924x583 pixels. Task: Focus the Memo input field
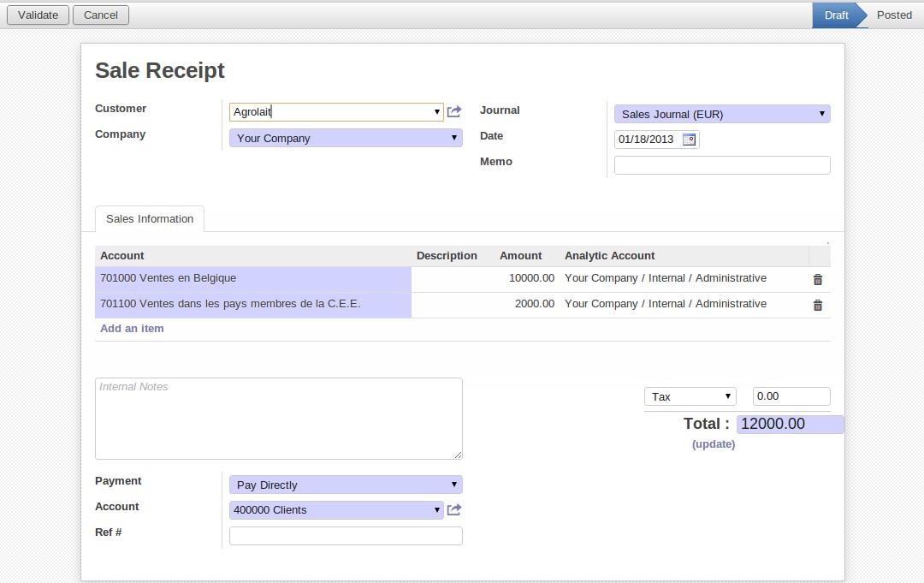pyautogui.click(x=721, y=165)
